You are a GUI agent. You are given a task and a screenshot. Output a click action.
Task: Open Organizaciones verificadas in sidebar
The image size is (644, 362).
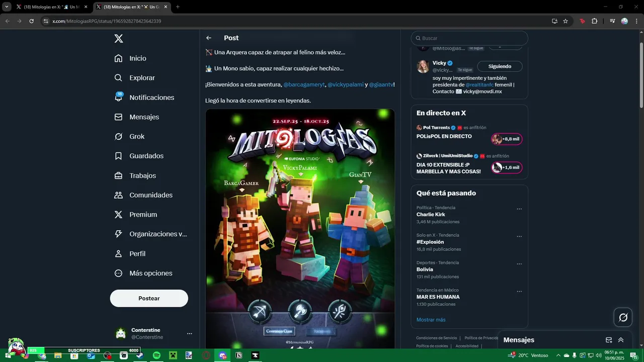click(150, 234)
